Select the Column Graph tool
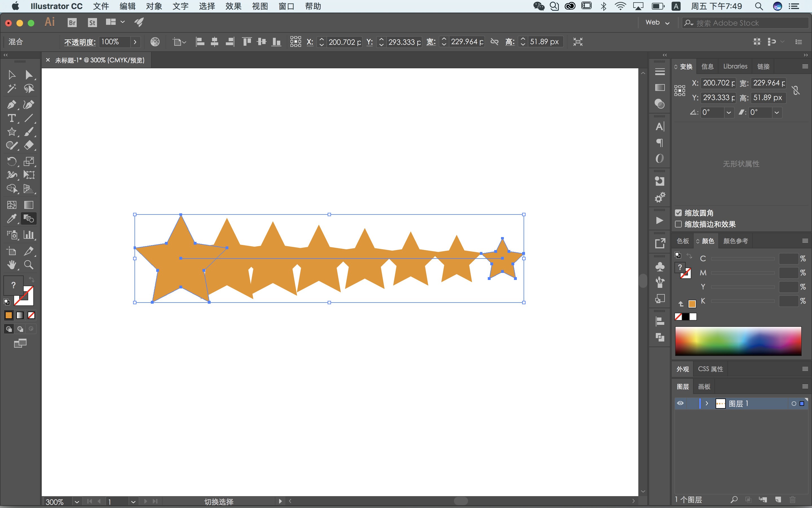 [29, 235]
